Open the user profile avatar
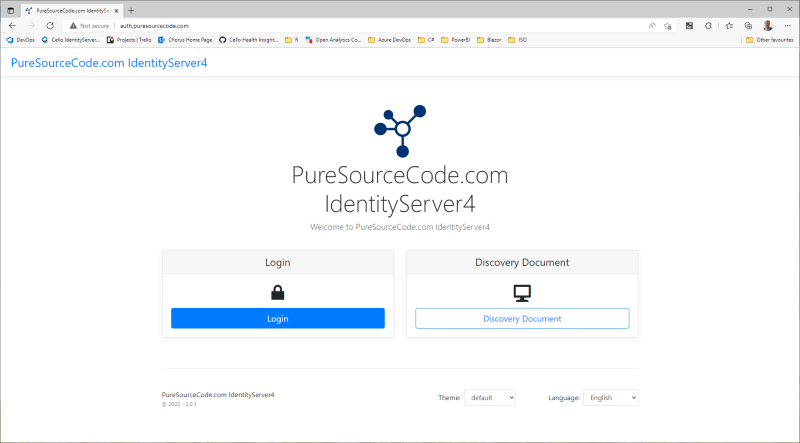The height and width of the screenshot is (443, 800). click(x=768, y=26)
